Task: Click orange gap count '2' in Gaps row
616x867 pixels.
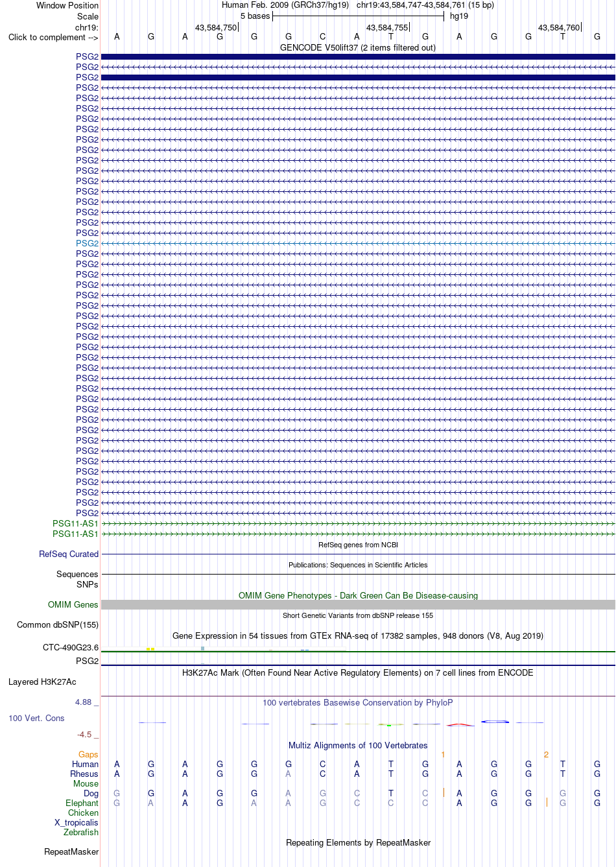Action: [x=546, y=754]
